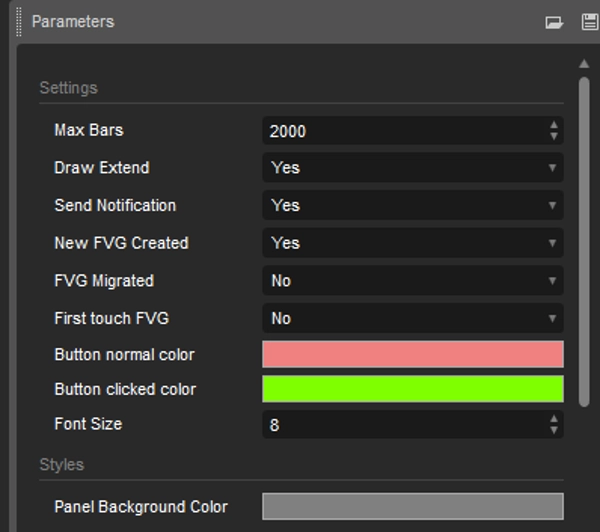Click the New FVG Created label
The image size is (600, 532).
122,243
